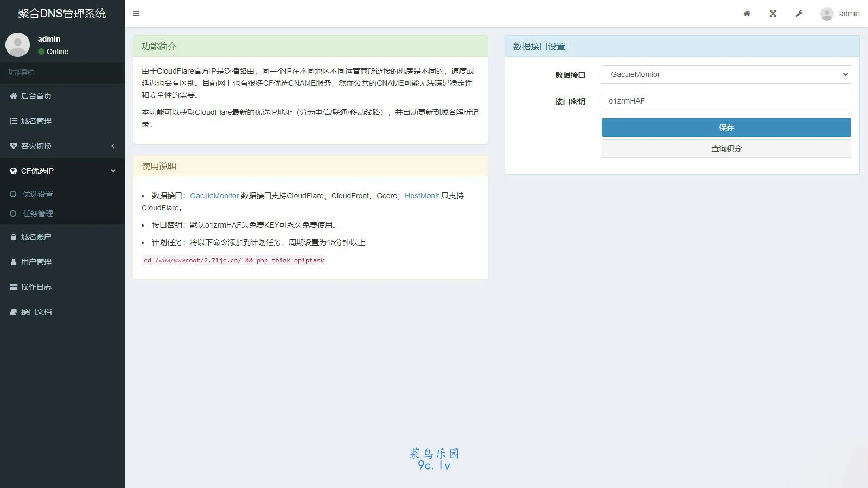Open the wrench settings icon
The height and width of the screenshot is (488, 868).
799,14
